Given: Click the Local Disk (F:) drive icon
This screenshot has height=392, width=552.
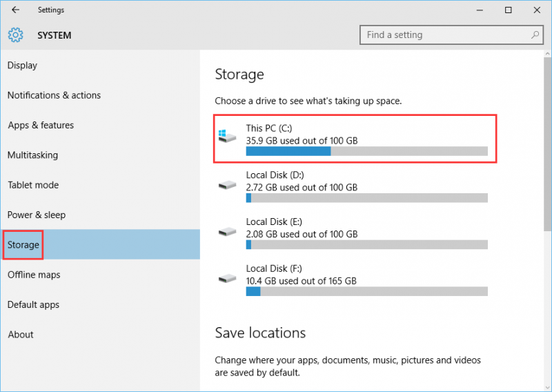Looking at the screenshot, I should pos(227,279).
